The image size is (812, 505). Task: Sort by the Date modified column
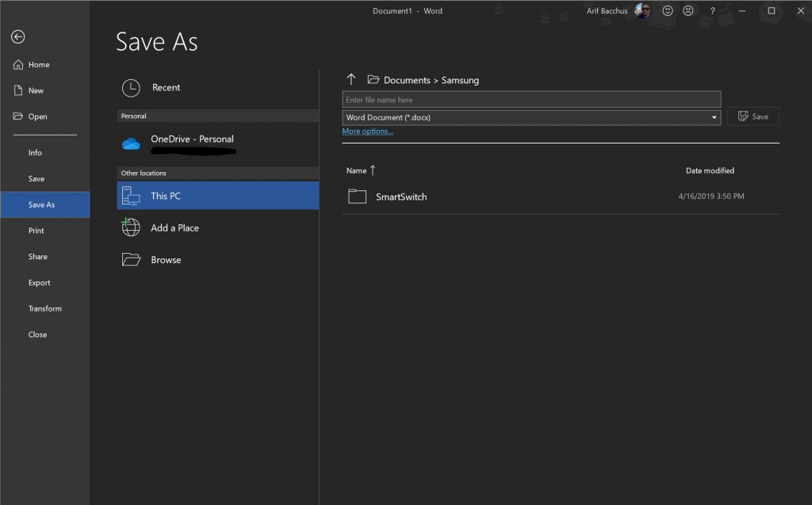[x=710, y=170]
